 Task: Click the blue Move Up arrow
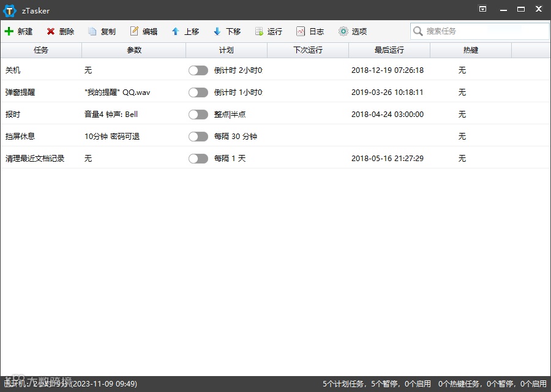click(x=175, y=31)
